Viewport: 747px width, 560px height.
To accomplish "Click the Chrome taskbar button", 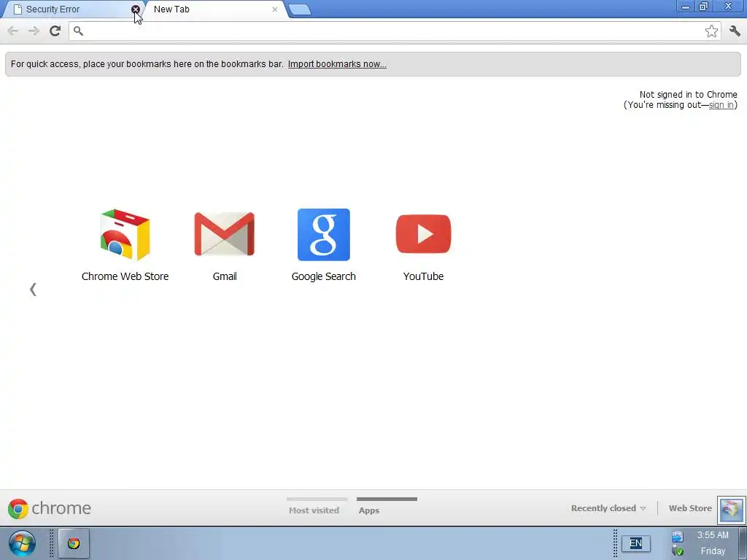I will pos(74,543).
